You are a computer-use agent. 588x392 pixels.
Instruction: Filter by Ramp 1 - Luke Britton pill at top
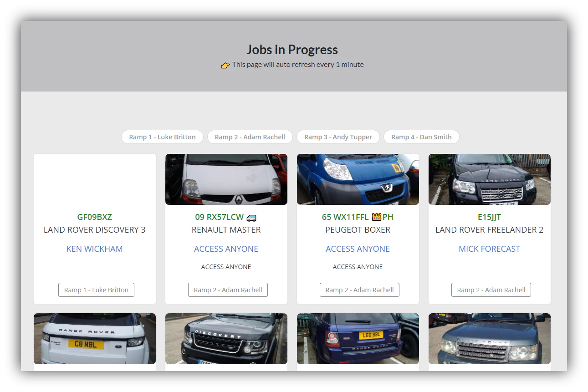[x=162, y=137]
